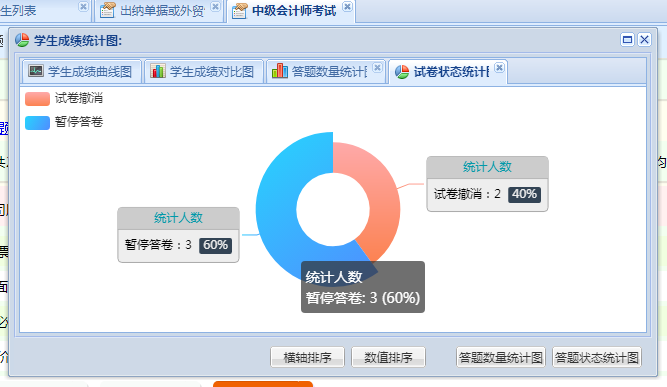Click the pie icon on 试卷状态统计 tab
Image resolution: width=667 pixels, height=387 pixels.
tap(402, 71)
